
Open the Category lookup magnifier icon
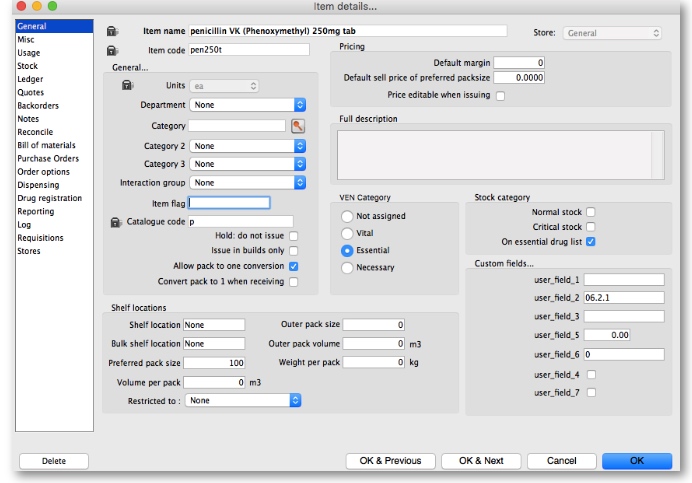[x=297, y=126]
